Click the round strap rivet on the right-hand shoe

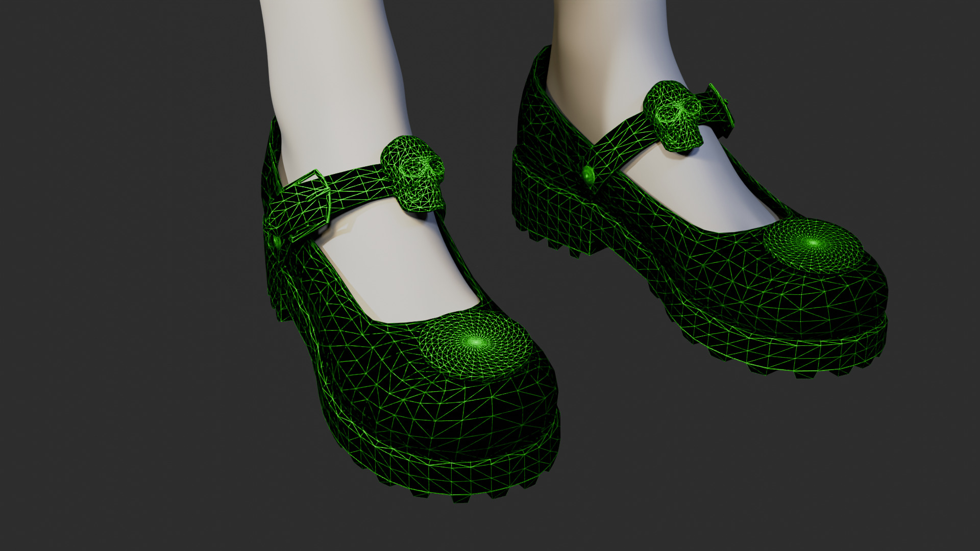click(x=590, y=176)
